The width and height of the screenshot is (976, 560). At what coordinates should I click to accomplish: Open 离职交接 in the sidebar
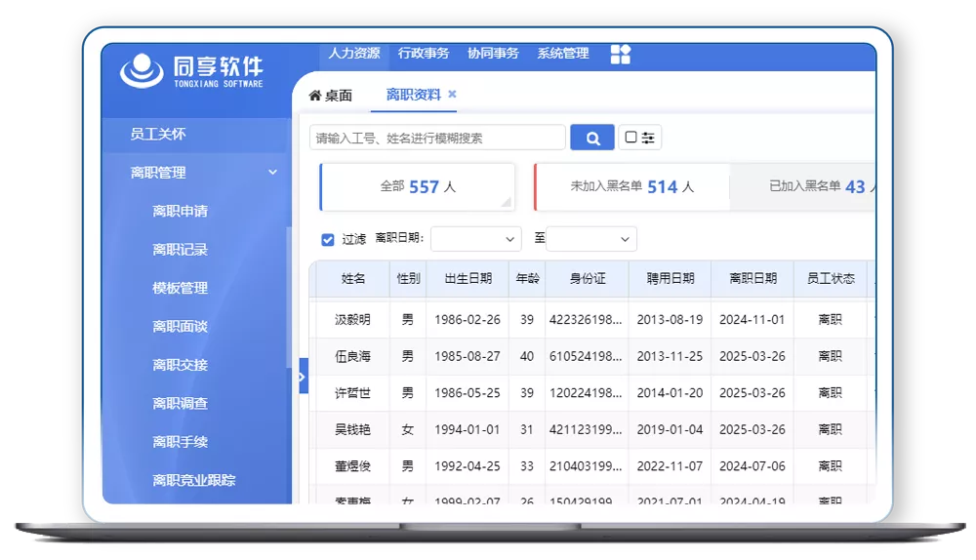pos(180,365)
